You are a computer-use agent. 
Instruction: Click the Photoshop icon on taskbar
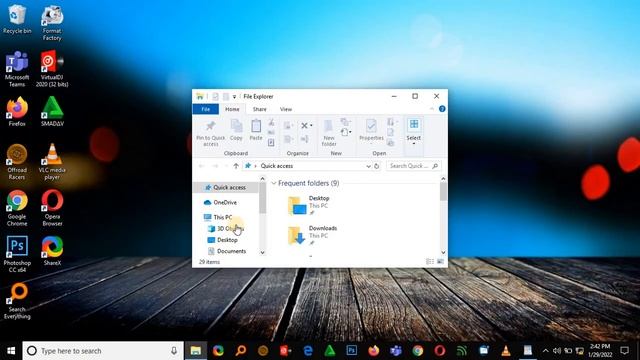click(351, 351)
